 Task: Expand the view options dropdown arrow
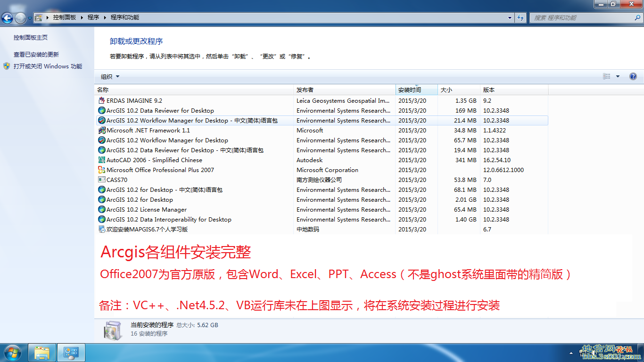click(618, 76)
